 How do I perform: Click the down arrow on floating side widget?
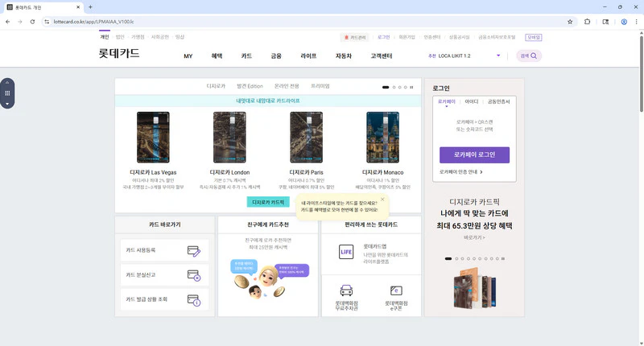[7, 104]
